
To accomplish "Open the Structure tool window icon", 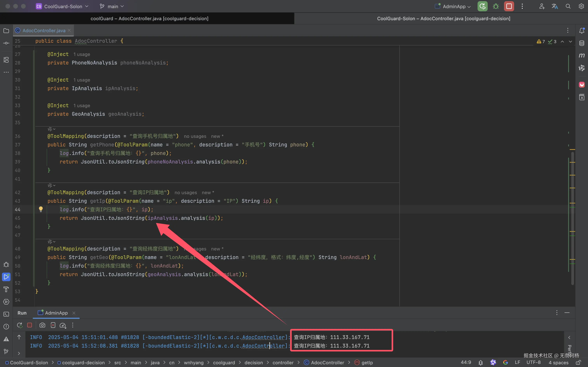I will 6,60.
